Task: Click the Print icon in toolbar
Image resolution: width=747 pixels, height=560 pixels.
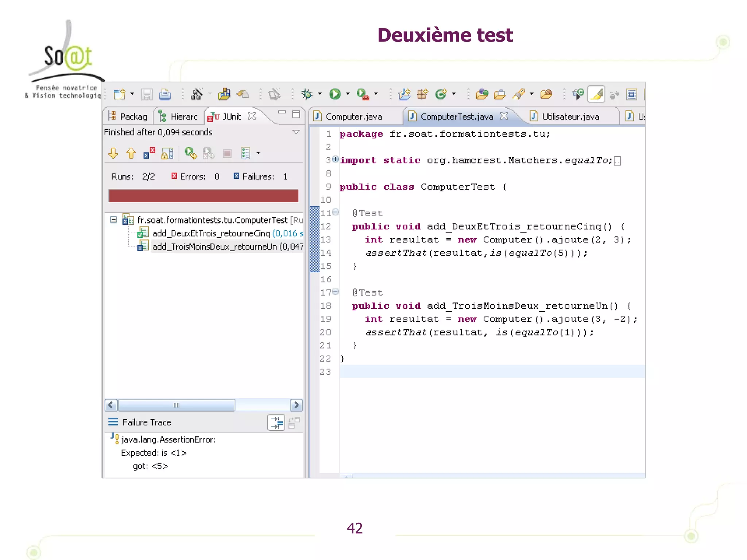Action: (165, 95)
